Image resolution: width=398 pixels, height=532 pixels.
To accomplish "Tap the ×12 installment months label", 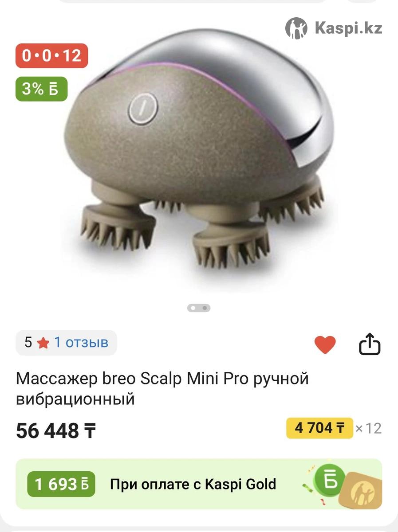I will [368, 428].
